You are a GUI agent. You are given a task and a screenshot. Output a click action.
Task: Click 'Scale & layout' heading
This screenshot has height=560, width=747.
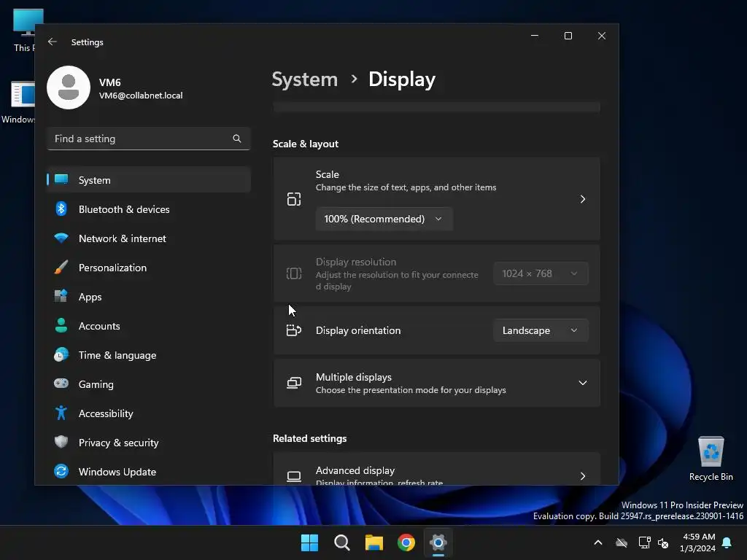(x=306, y=144)
